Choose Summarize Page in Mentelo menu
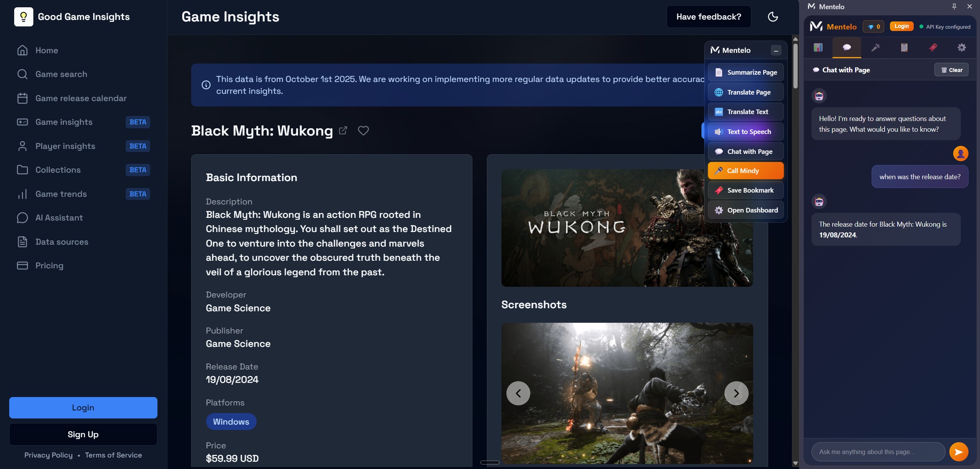This screenshot has height=469, width=980. 746,72
